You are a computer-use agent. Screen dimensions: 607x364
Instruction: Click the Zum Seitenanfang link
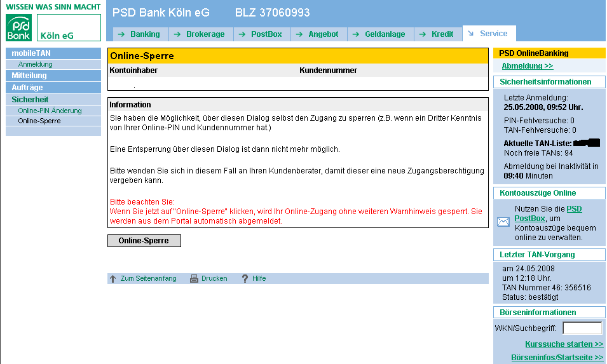(x=148, y=278)
